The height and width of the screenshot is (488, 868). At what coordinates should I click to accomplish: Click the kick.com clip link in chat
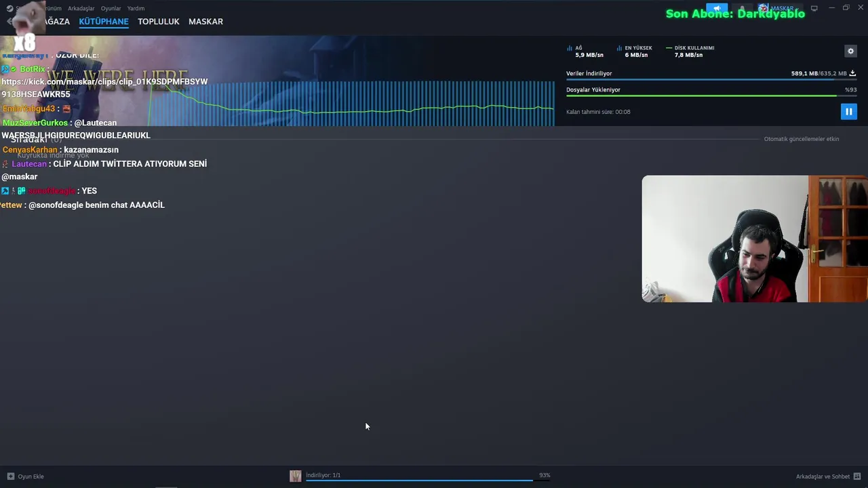[x=104, y=87]
